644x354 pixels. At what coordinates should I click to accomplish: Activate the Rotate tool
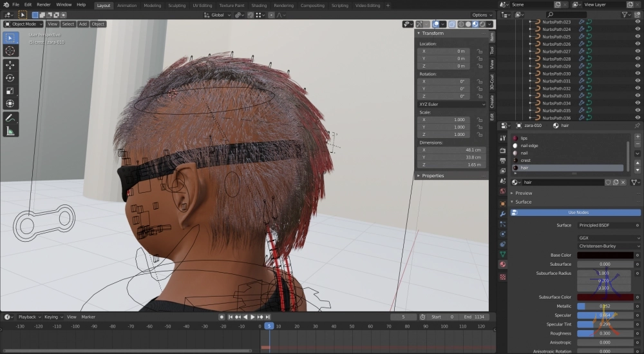[x=10, y=78]
